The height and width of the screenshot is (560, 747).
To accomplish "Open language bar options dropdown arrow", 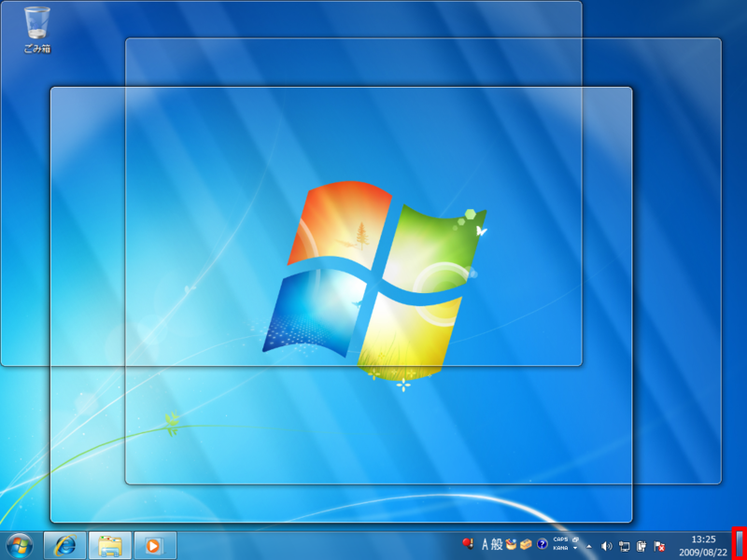I will [x=575, y=548].
